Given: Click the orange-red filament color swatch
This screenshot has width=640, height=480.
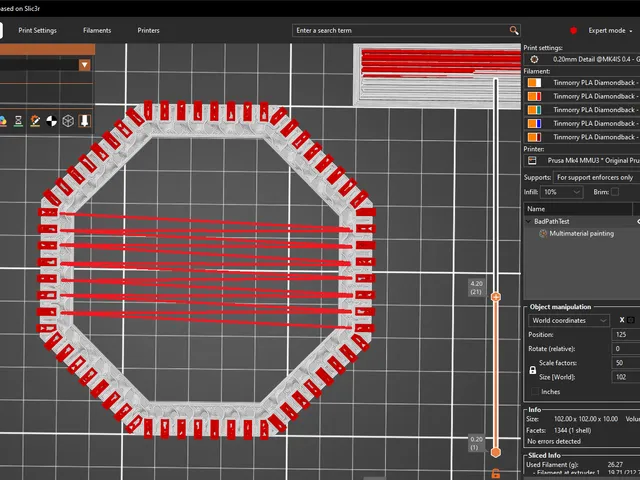Looking at the screenshot, I should (x=534, y=96).
